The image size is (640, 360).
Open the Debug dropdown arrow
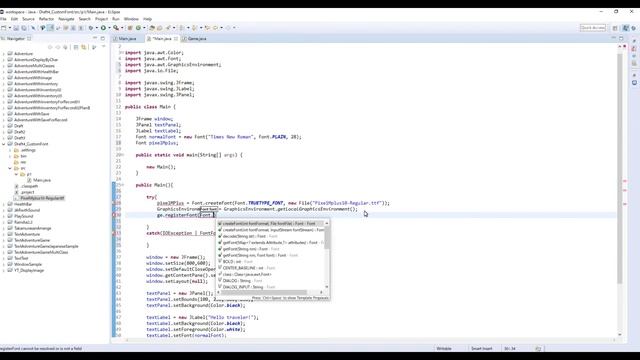[96, 28]
